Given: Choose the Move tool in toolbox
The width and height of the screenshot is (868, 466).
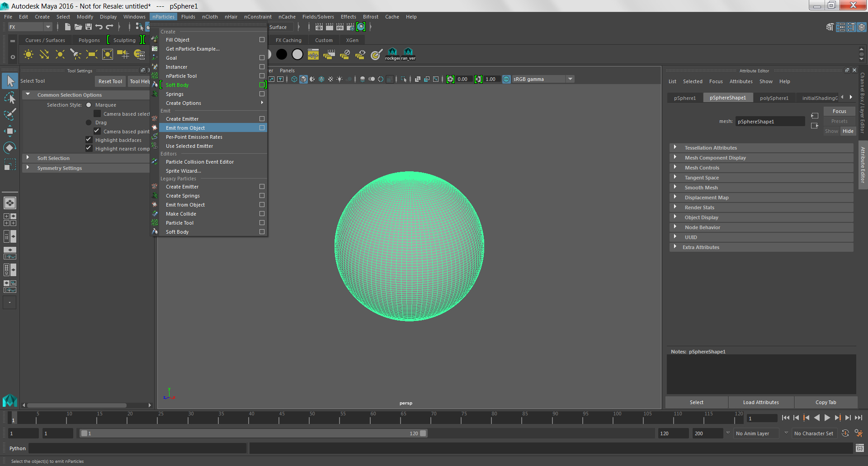Looking at the screenshot, I should 10,131.
